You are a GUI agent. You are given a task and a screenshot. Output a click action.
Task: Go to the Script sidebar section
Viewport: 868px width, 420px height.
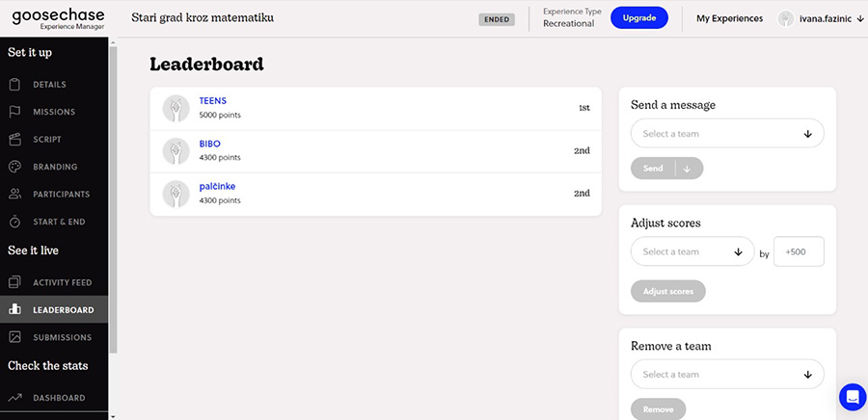pos(47,140)
